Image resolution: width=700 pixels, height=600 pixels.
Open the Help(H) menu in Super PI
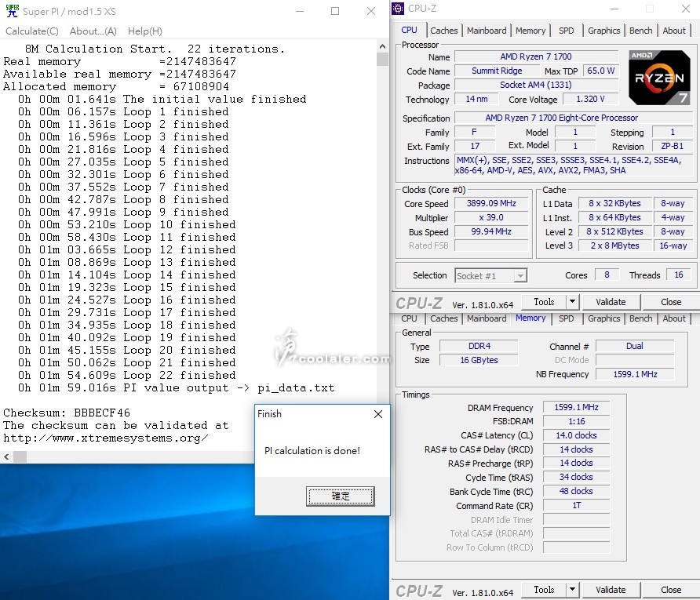(145, 31)
